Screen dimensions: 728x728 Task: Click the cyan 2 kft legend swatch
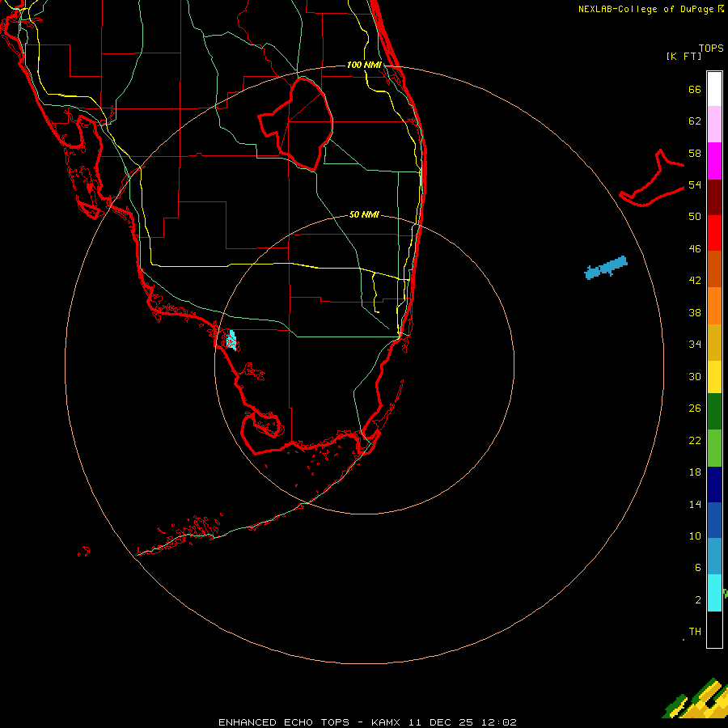point(714,593)
